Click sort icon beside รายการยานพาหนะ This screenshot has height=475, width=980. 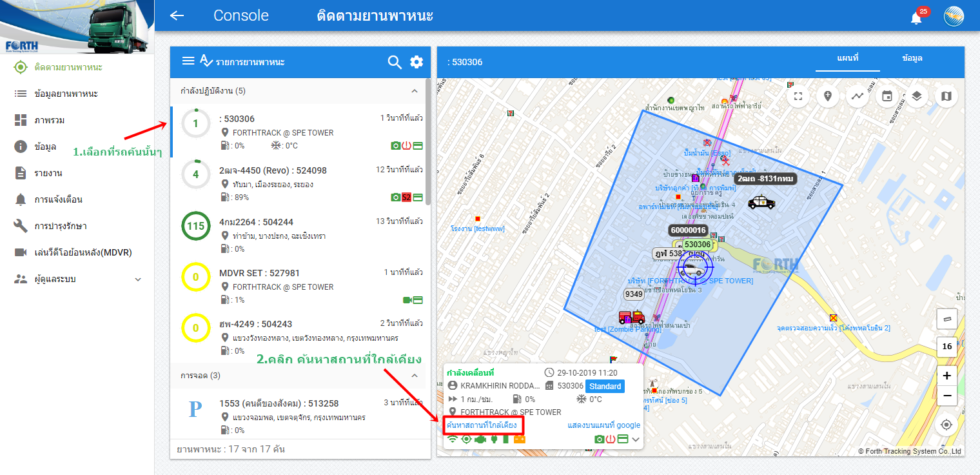[x=206, y=61]
